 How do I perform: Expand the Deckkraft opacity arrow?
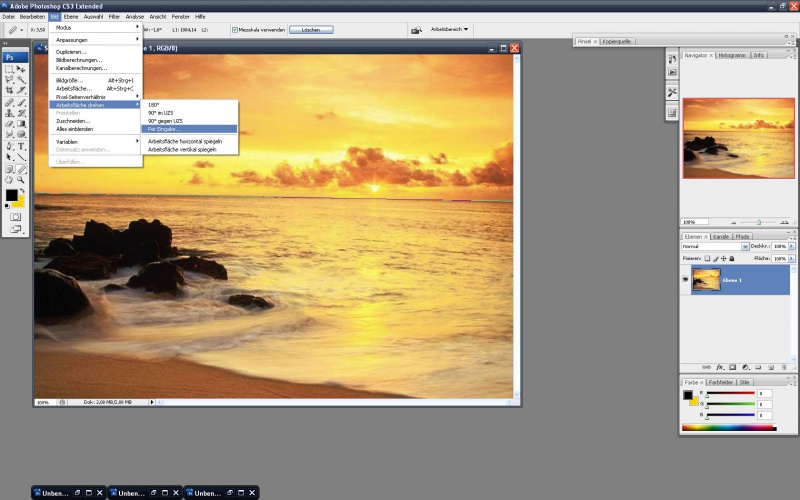pos(792,246)
